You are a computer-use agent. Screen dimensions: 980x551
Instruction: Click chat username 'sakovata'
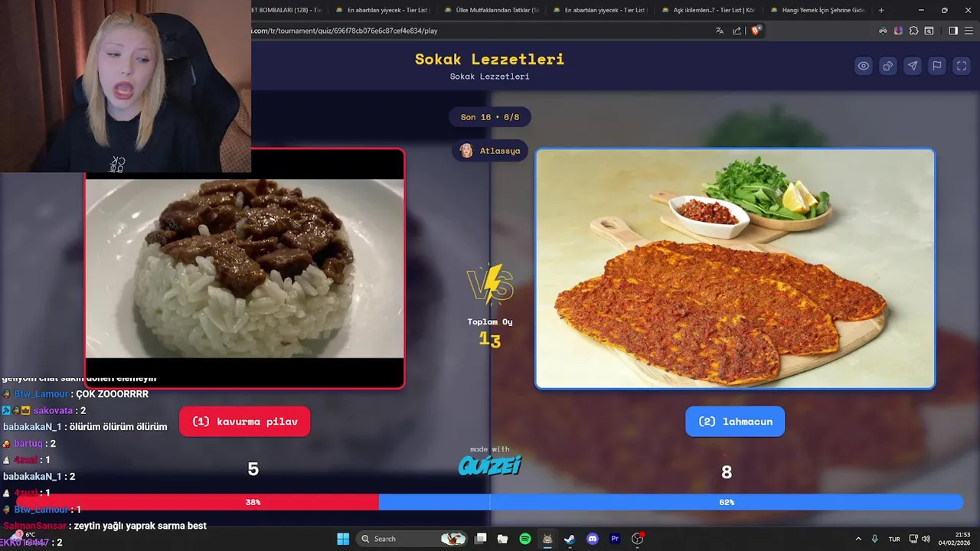coord(53,410)
